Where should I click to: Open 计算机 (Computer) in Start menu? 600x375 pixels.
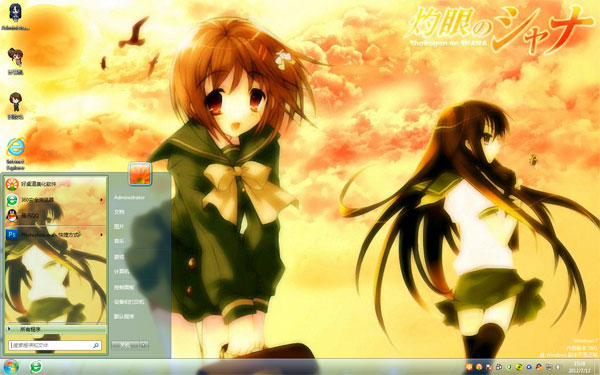click(121, 272)
